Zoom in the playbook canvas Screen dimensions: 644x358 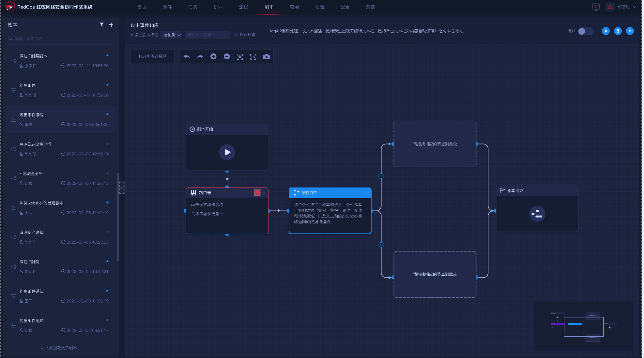213,56
